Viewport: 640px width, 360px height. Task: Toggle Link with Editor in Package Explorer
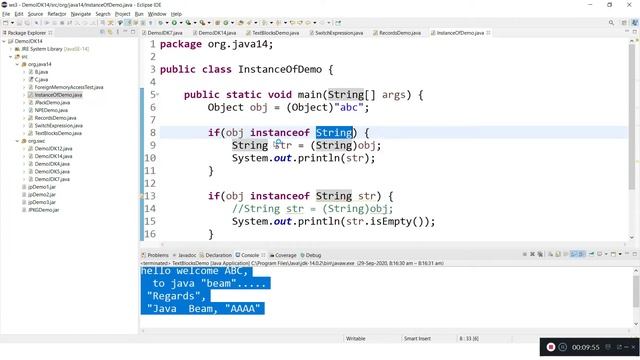[110, 32]
